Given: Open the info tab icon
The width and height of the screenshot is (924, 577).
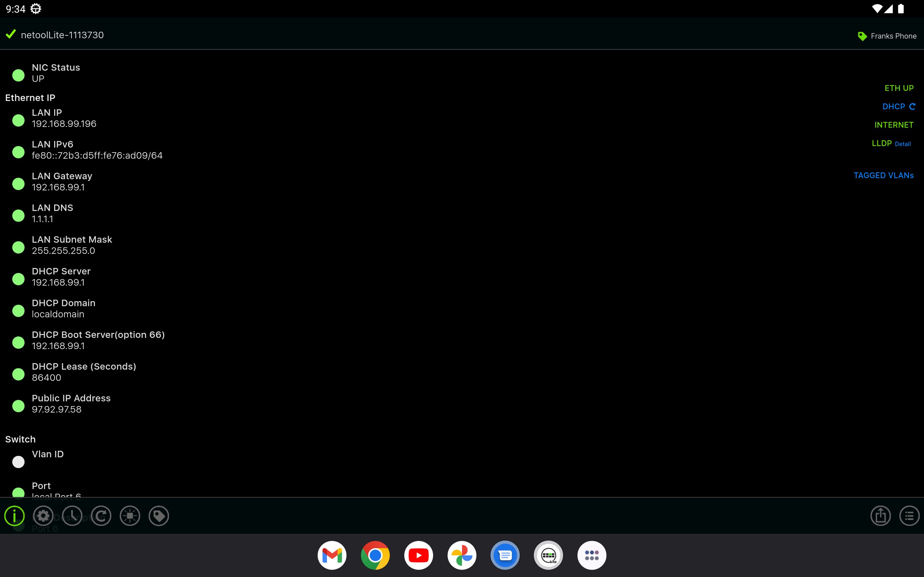Looking at the screenshot, I should click(14, 516).
